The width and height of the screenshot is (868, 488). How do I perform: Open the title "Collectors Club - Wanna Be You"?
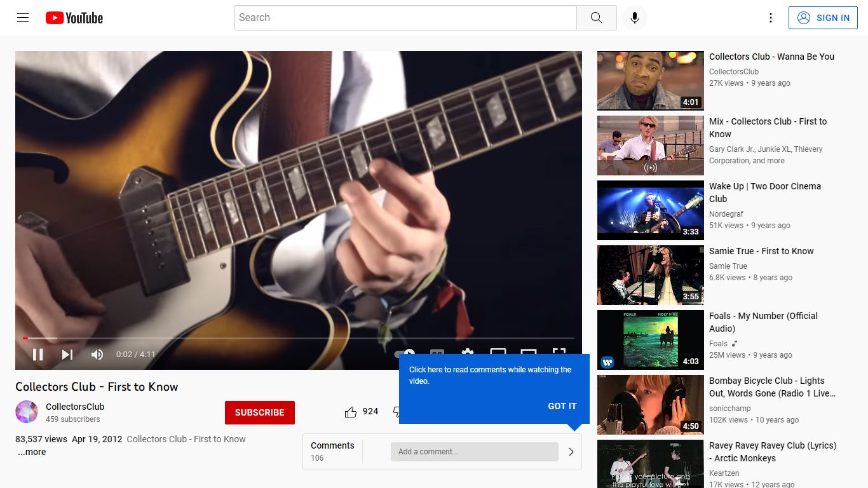click(x=771, y=57)
